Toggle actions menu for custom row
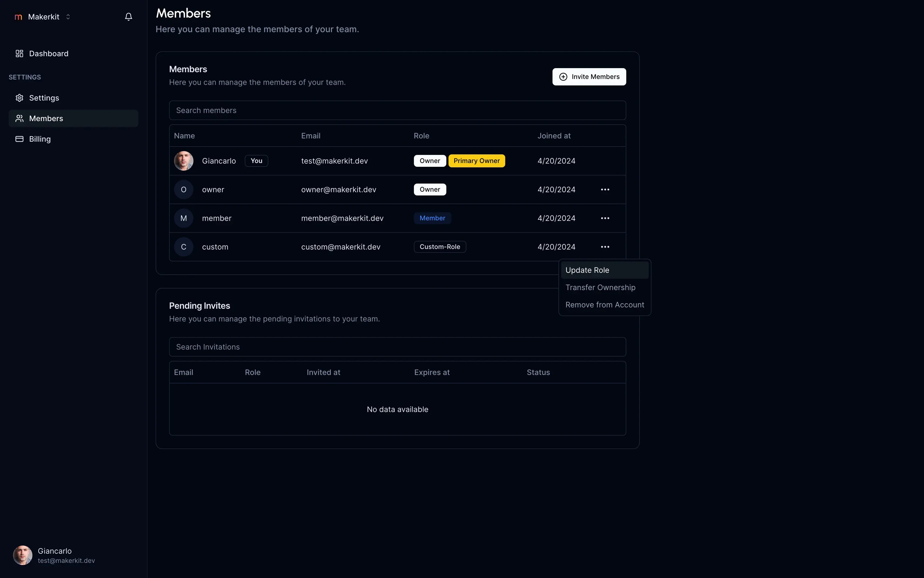Image resolution: width=924 pixels, height=578 pixels. [605, 247]
